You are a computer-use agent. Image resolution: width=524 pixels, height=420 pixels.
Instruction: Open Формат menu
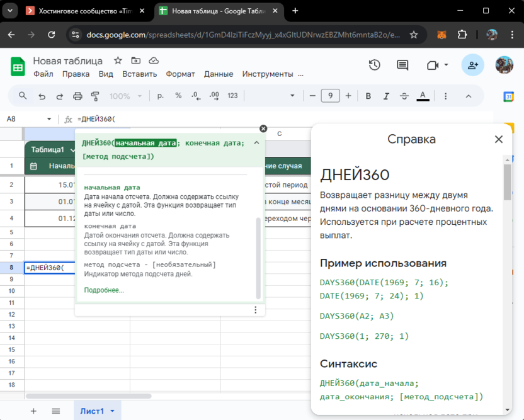[180, 74]
